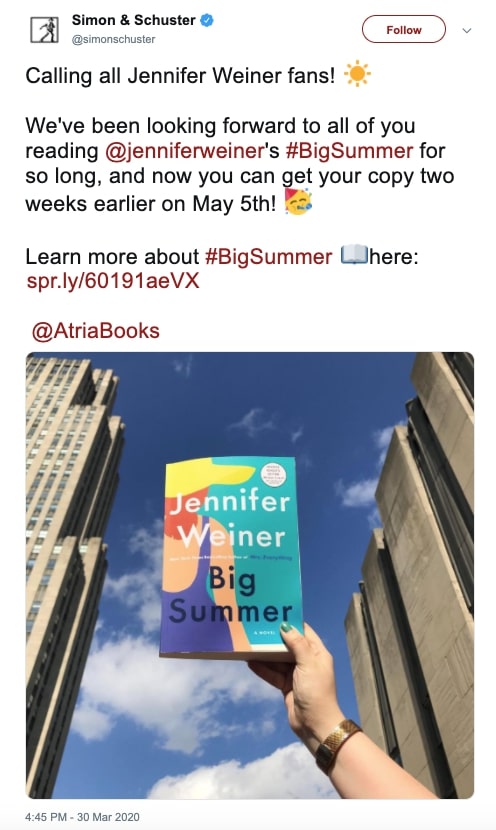Click the tweet timestamp 4:45 PM - 30 Mar 2020
Viewport: 496px width, 830px height.
click(x=82, y=817)
